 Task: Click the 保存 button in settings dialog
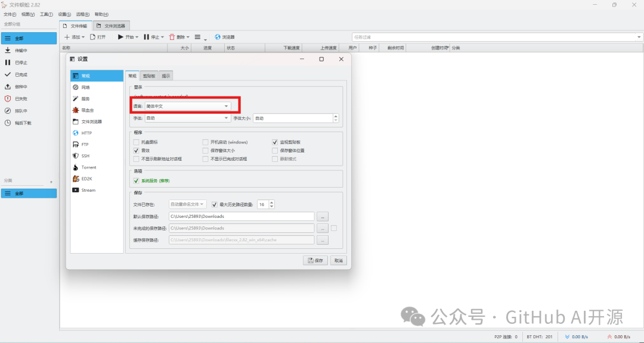[315, 261]
